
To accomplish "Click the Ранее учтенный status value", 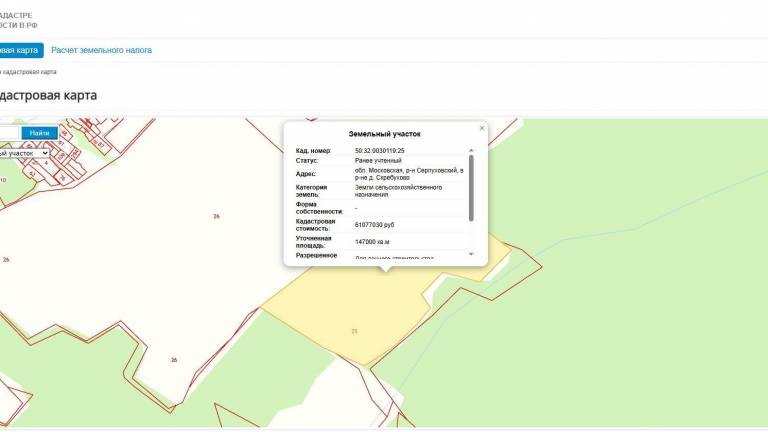I will [379, 160].
